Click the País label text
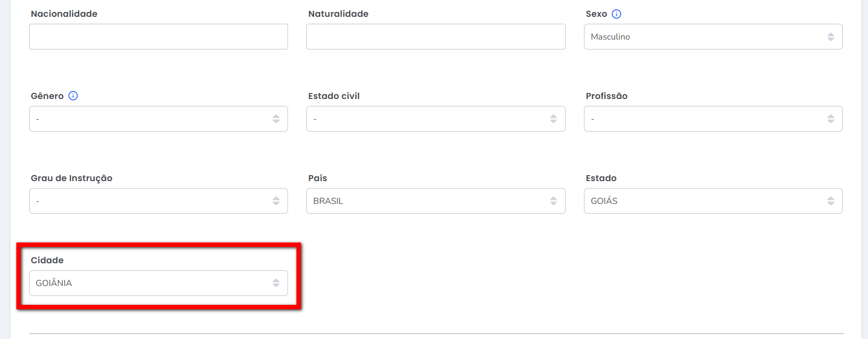 pyautogui.click(x=317, y=178)
